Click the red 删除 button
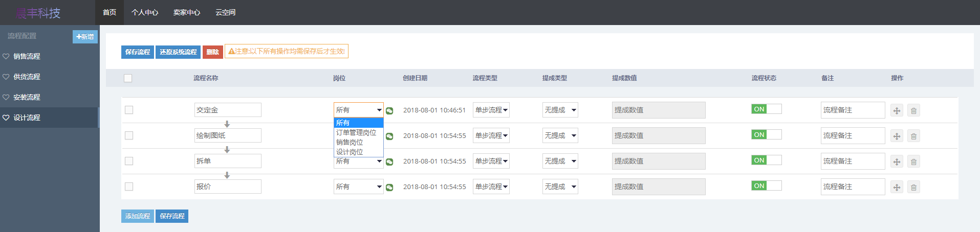 point(213,52)
